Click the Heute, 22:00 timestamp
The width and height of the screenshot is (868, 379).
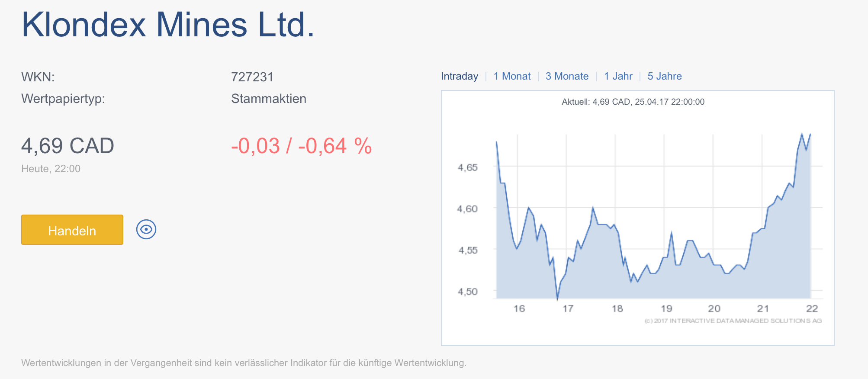(x=51, y=169)
